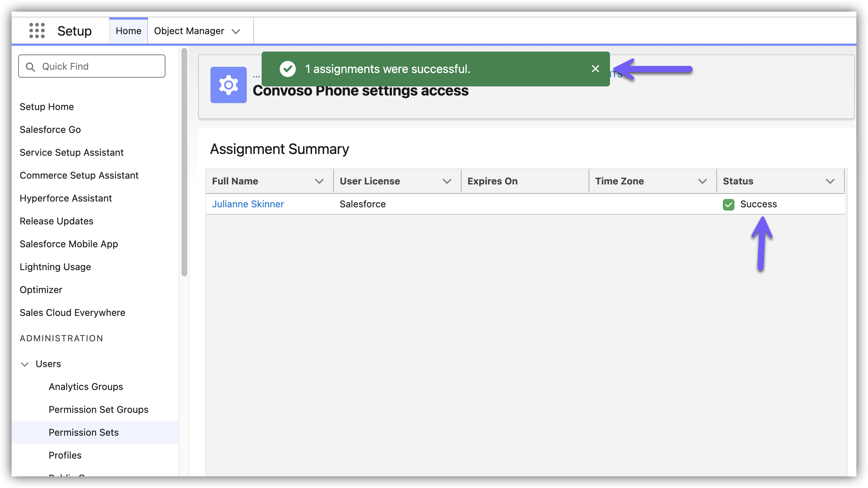This screenshot has width=868, height=488.
Task: Click the toast's white checkmark icon
Action: pyautogui.click(x=288, y=69)
